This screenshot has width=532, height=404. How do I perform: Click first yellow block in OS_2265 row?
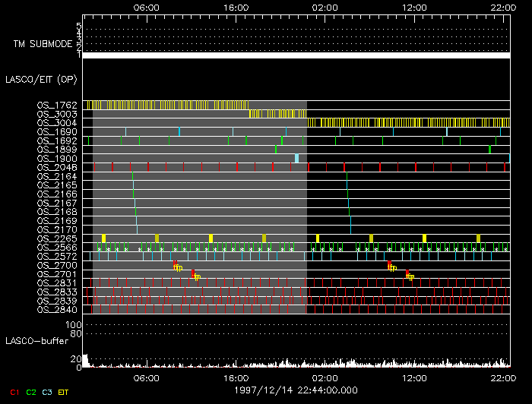click(x=103, y=238)
